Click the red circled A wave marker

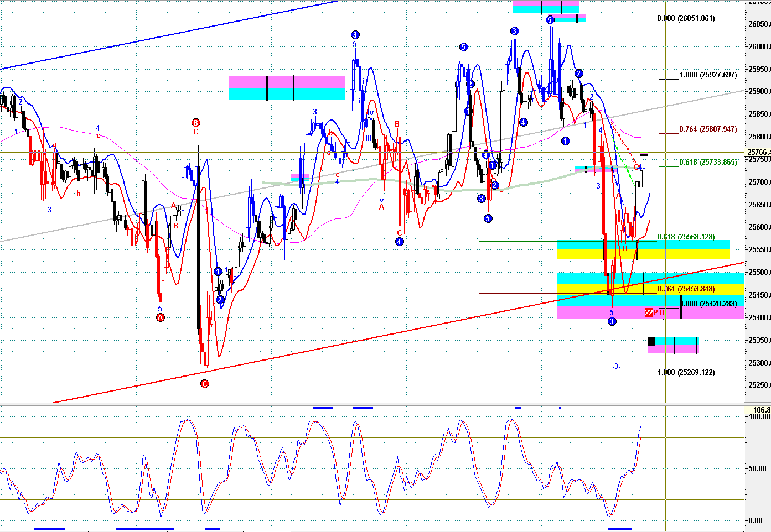coord(160,317)
